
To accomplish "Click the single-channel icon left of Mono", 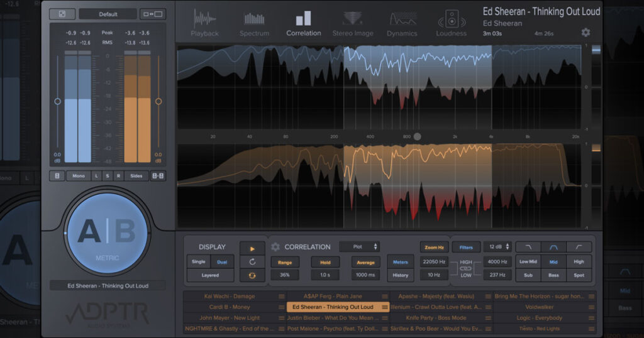I will [x=57, y=175].
